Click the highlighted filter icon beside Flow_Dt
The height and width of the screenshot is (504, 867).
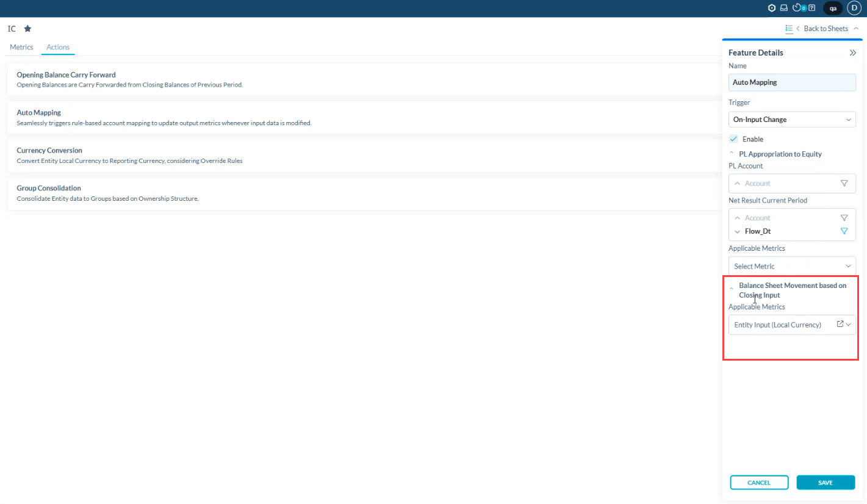point(844,231)
